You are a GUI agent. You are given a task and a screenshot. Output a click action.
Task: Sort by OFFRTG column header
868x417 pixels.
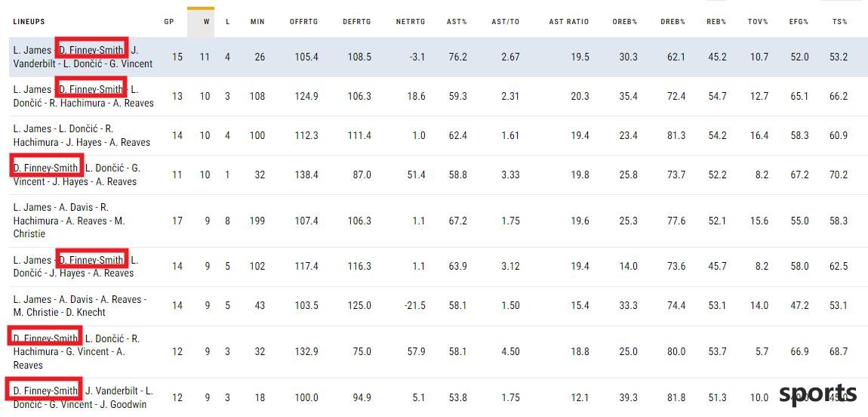[303, 22]
